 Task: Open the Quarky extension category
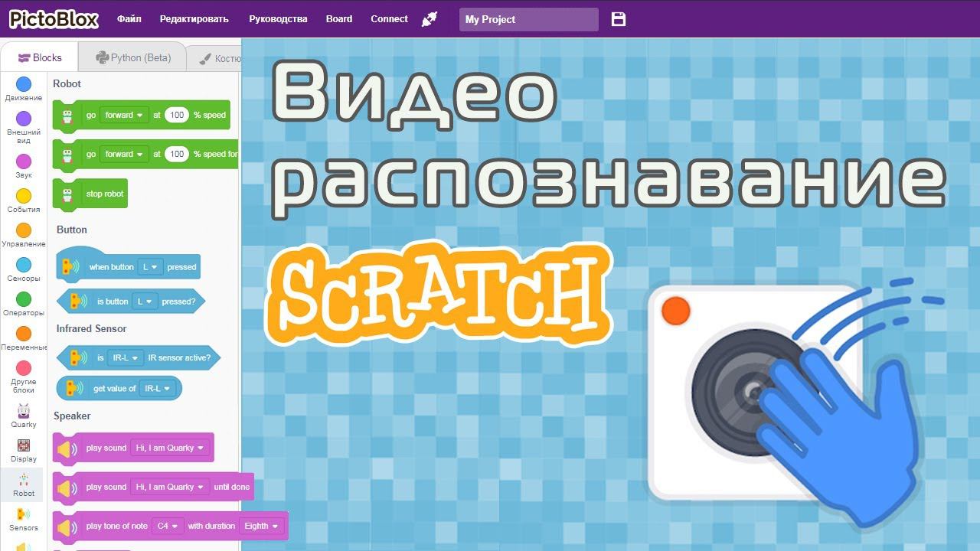coord(24,416)
